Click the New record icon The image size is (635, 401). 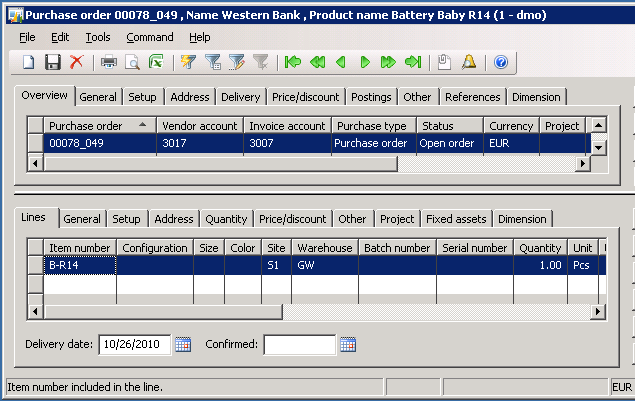(29, 62)
